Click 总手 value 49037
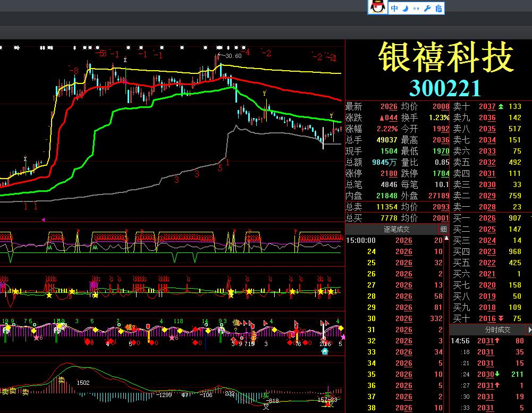This screenshot has height=413, width=532. click(387, 140)
